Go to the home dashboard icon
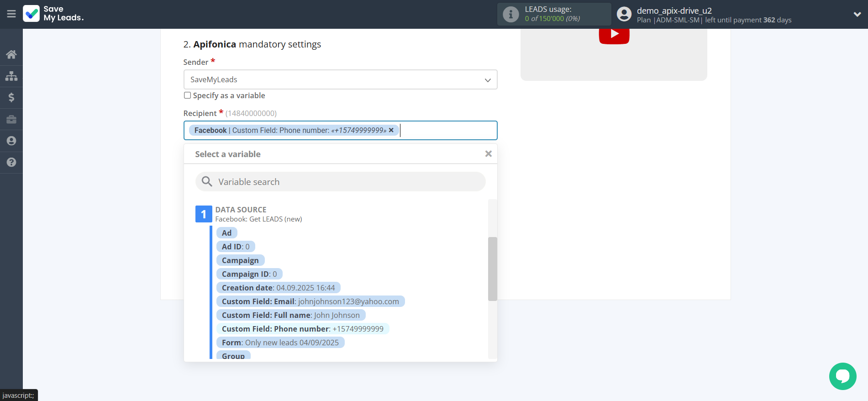The height and width of the screenshot is (401, 868). (11, 54)
